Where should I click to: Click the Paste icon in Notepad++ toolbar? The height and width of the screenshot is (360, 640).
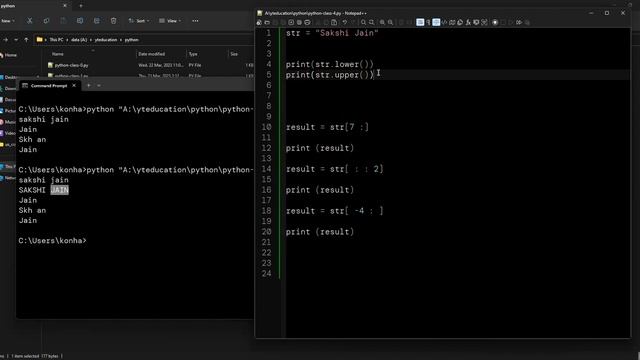click(x=334, y=22)
